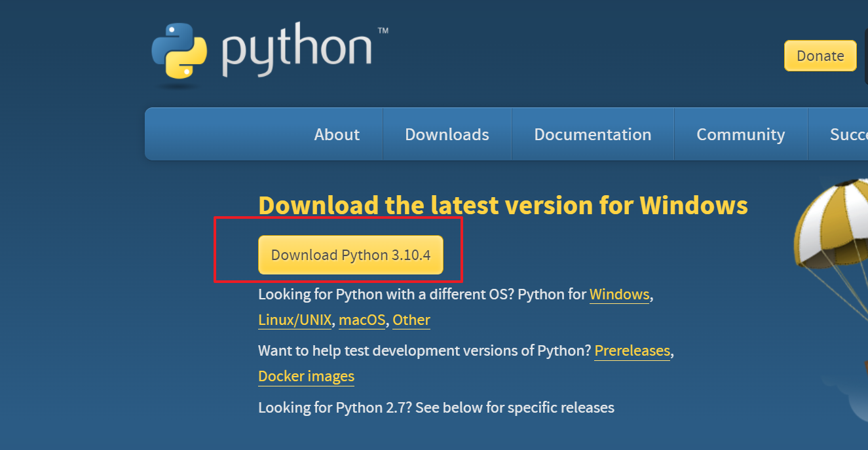This screenshot has height=450, width=868.
Task: Click the Python logo icon
Action: click(178, 52)
